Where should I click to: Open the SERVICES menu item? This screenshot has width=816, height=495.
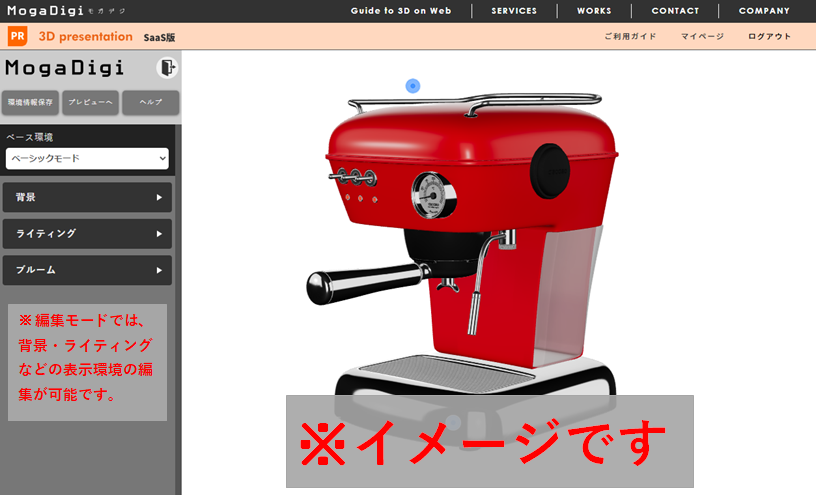(x=514, y=11)
